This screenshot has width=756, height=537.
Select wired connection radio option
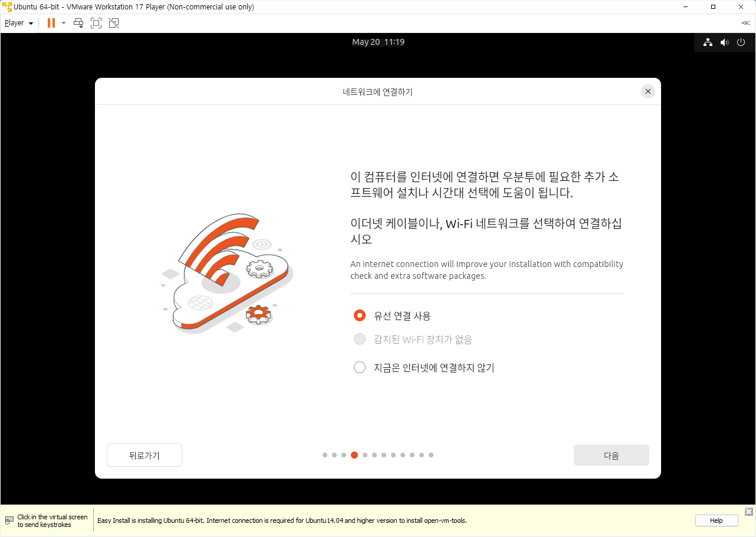360,315
